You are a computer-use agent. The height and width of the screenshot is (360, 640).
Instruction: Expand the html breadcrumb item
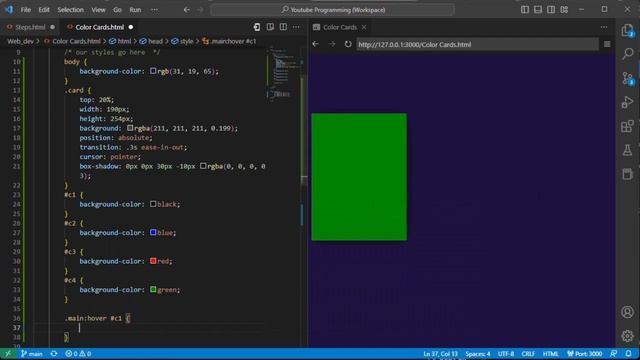124,41
